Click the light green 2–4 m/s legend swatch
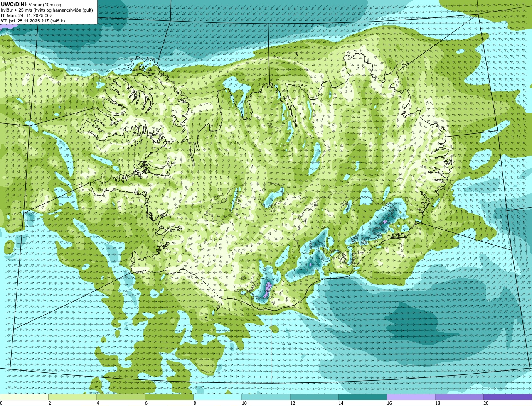The width and height of the screenshot is (532, 406). (73, 397)
